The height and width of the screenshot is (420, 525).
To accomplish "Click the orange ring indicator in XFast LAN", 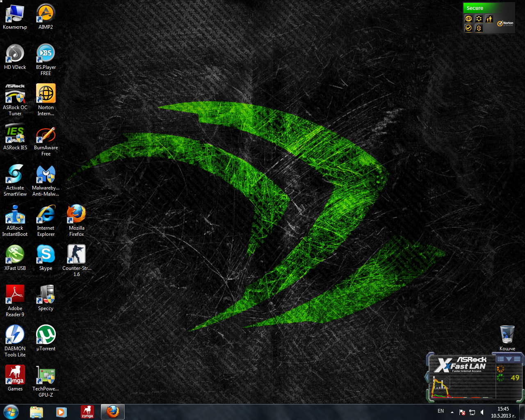I will [x=500, y=369].
